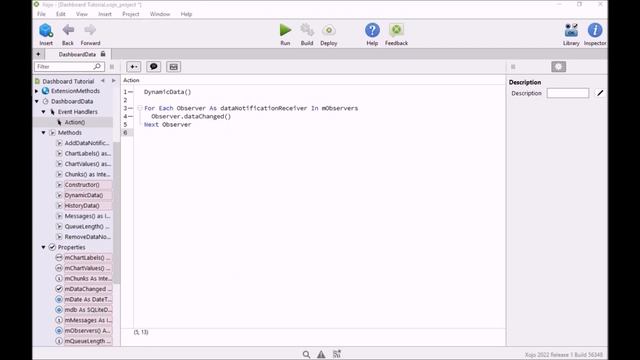Click the rightmost bottom status bar icon

(x=337, y=354)
